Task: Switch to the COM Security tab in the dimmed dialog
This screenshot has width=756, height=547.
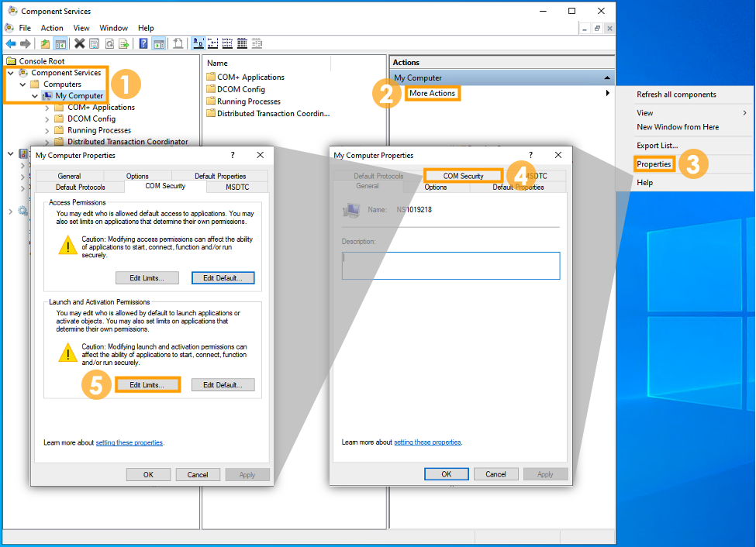Action: (463, 176)
